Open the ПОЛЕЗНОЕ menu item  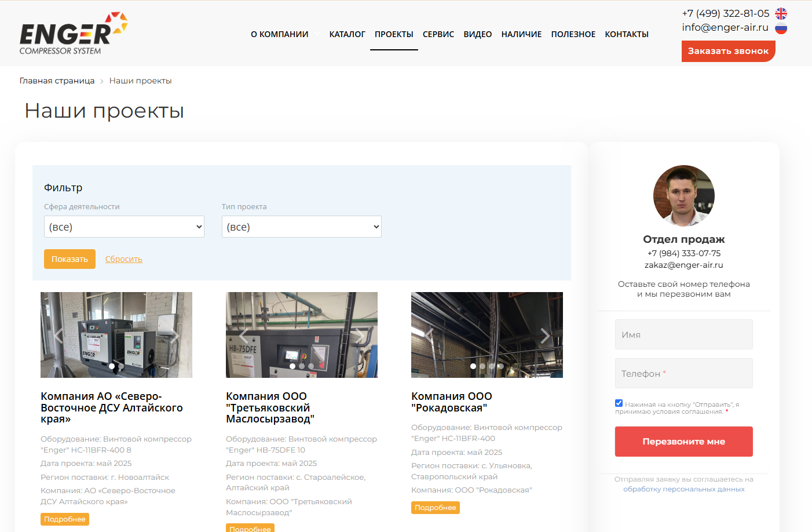[x=573, y=34]
